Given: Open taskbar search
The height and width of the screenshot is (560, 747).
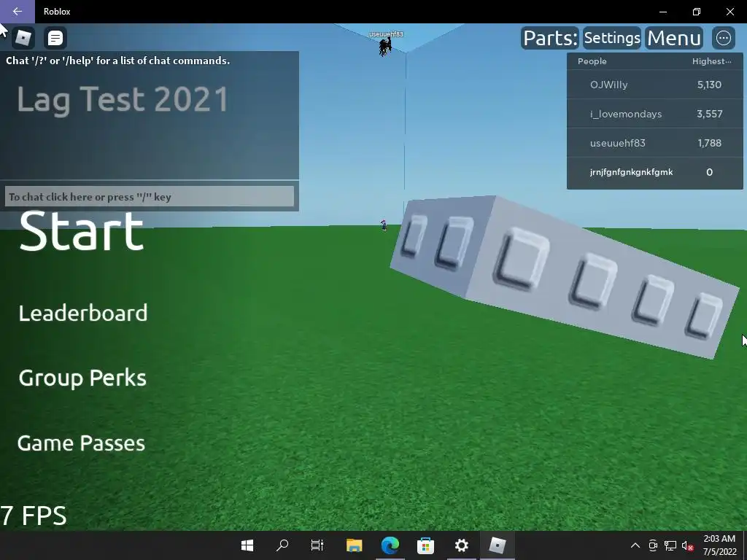Looking at the screenshot, I should pos(282,545).
